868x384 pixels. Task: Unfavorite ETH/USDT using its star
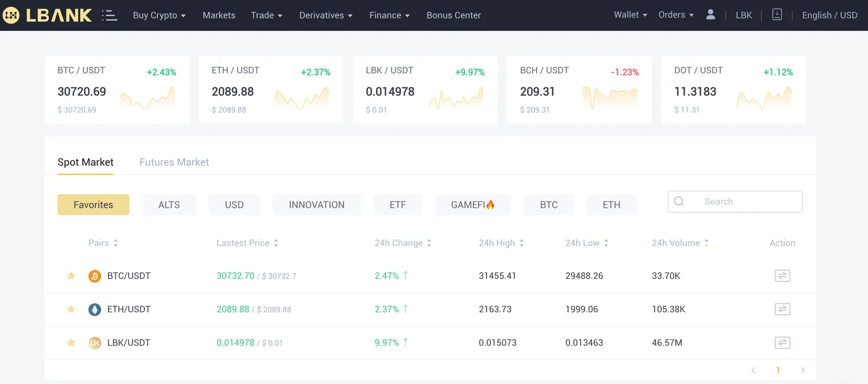coord(71,309)
